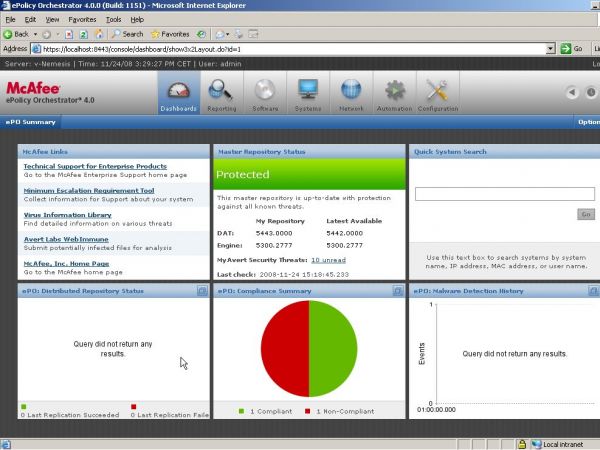600x450 pixels.
Task: Click the Last check timestamp text
Action: 304,274
